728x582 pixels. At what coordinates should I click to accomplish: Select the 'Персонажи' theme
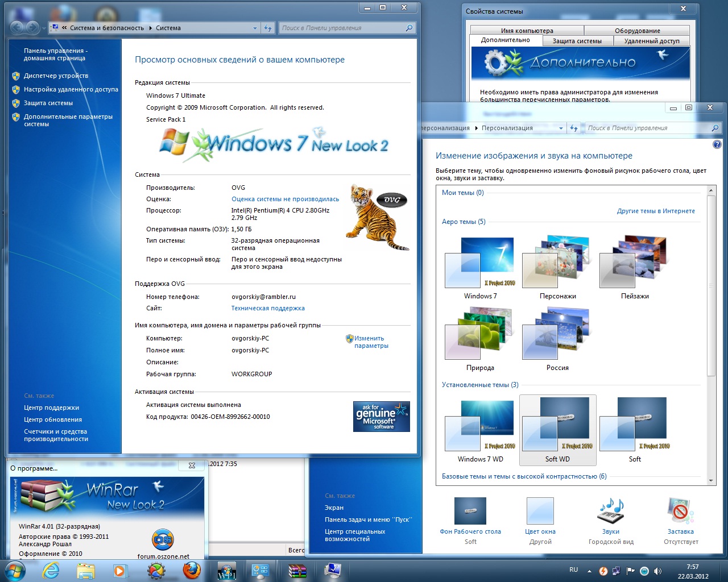click(558, 268)
